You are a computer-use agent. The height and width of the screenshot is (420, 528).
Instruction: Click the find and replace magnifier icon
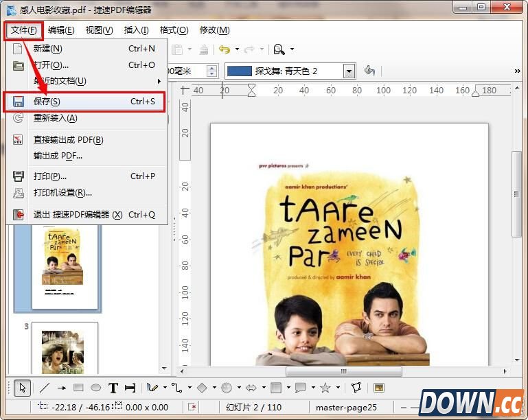coord(279,49)
